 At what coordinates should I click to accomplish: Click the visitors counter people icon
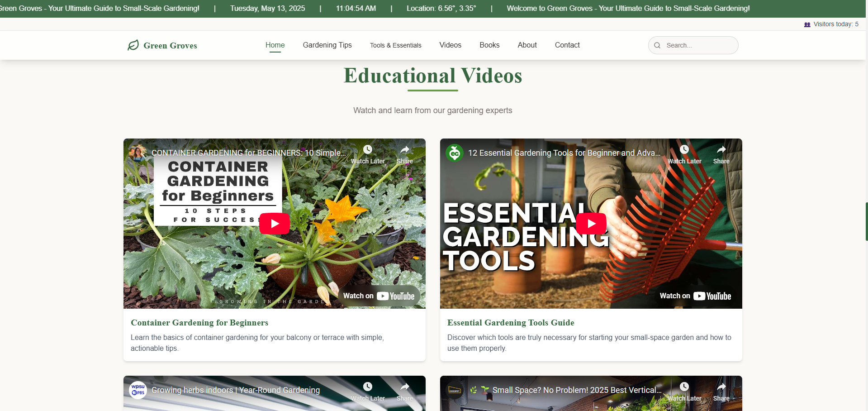coord(808,24)
